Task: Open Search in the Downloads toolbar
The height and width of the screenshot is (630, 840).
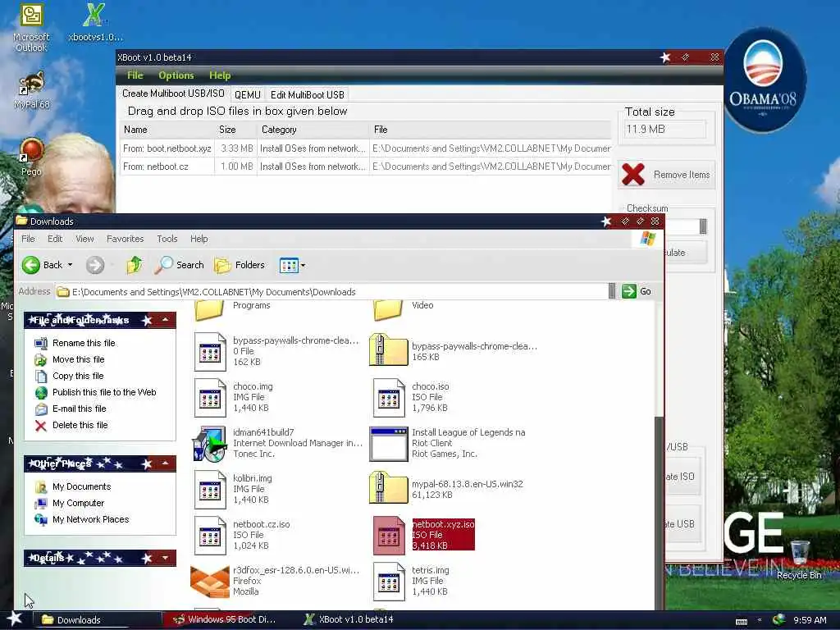Action: (179, 265)
